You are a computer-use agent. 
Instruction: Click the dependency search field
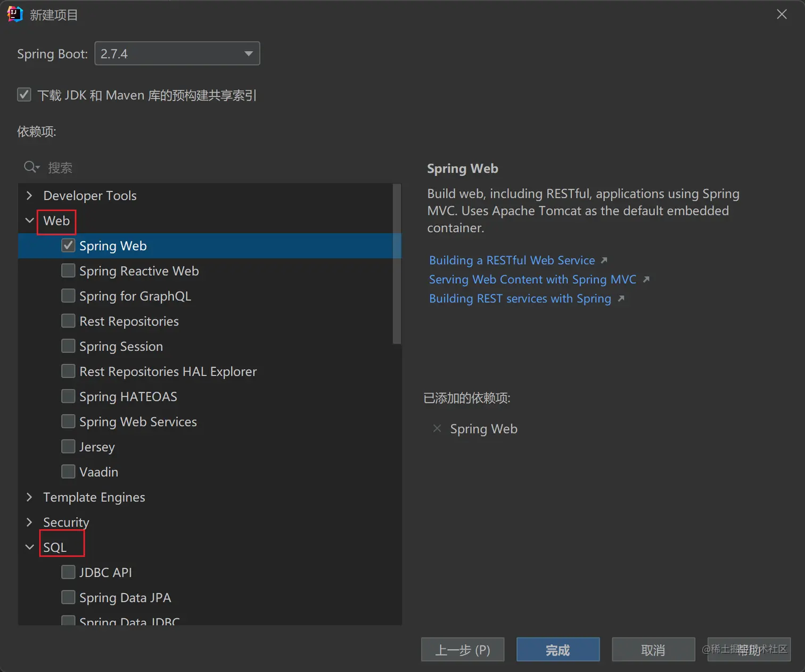[x=210, y=167]
